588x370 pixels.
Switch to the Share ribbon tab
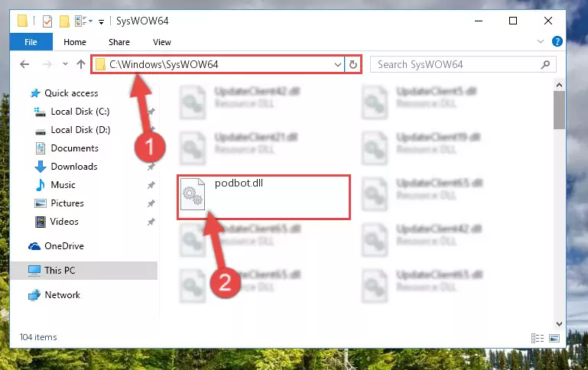(x=119, y=42)
